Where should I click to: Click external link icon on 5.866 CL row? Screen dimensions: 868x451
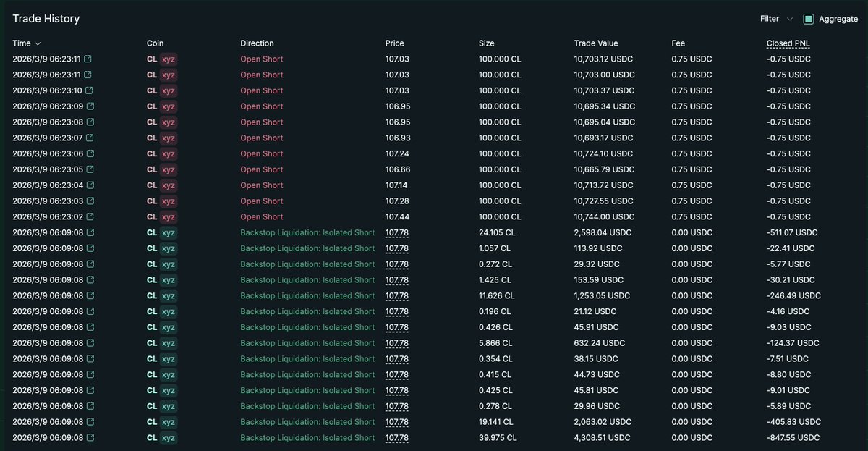click(90, 343)
